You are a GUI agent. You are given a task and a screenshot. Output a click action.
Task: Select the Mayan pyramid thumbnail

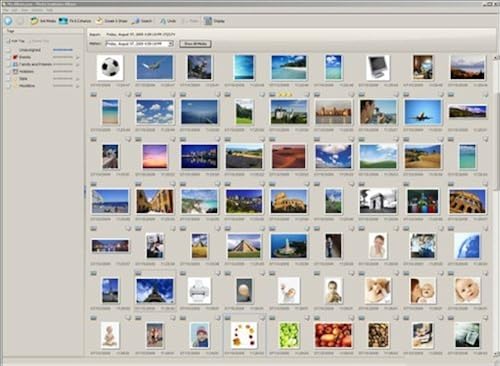point(244,246)
